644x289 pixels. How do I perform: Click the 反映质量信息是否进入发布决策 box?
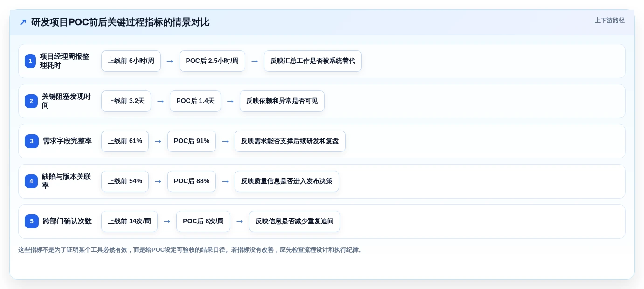click(287, 181)
